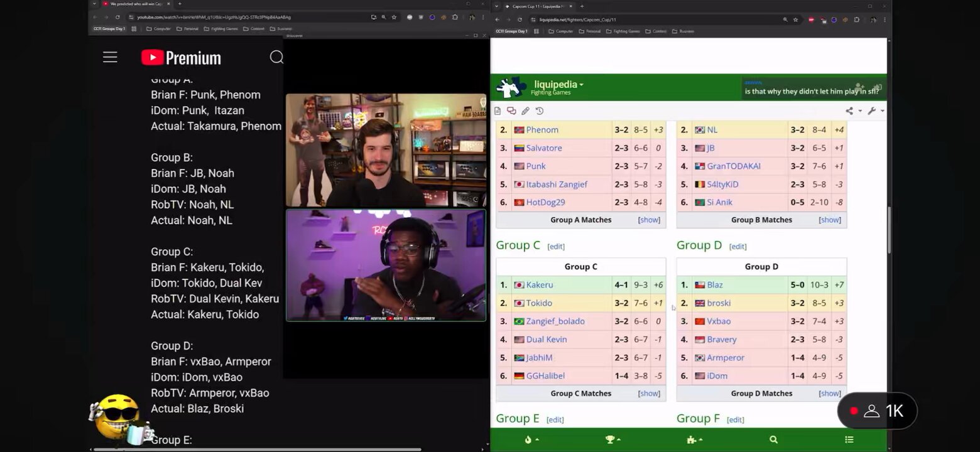Open the Liquipedia puzzle contribute footer menu
Screen dimensions: 980x452
694,440
